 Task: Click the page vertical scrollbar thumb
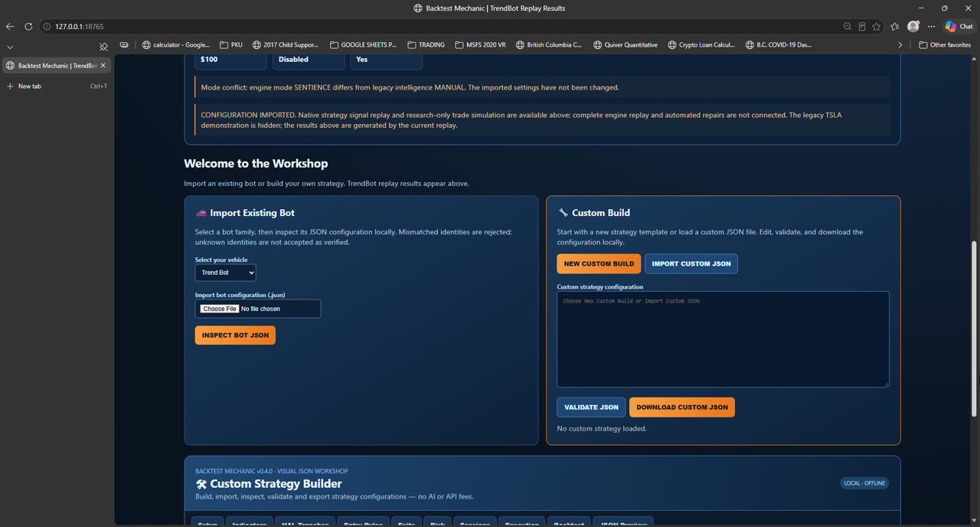coord(974,329)
